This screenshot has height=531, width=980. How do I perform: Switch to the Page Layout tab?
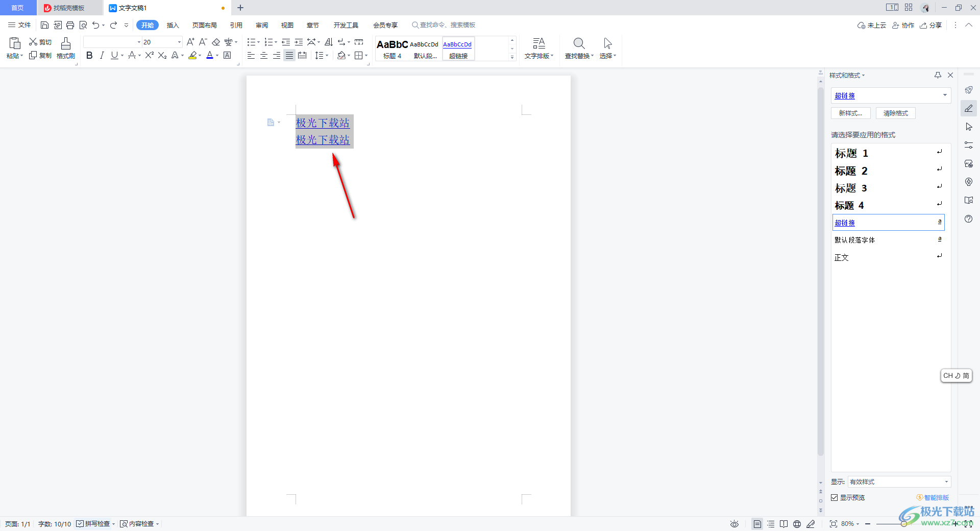pos(205,25)
